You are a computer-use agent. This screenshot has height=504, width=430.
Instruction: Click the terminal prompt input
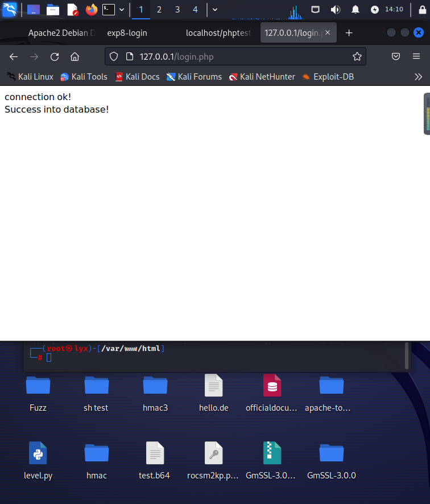point(49,357)
